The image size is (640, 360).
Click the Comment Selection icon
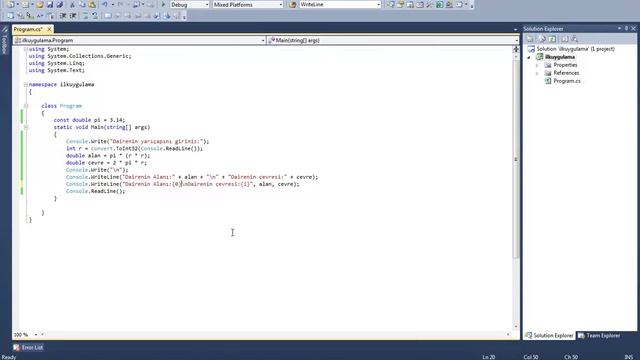click(85, 16)
